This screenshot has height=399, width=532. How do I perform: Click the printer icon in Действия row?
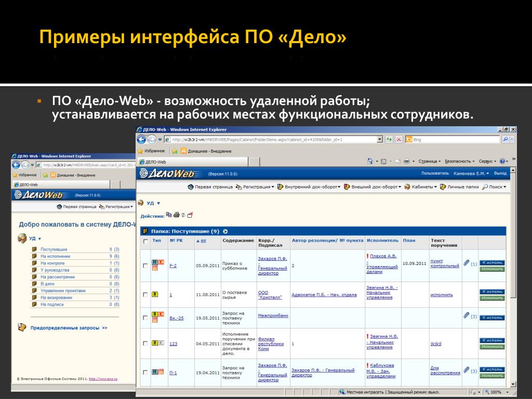(x=177, y=215)
